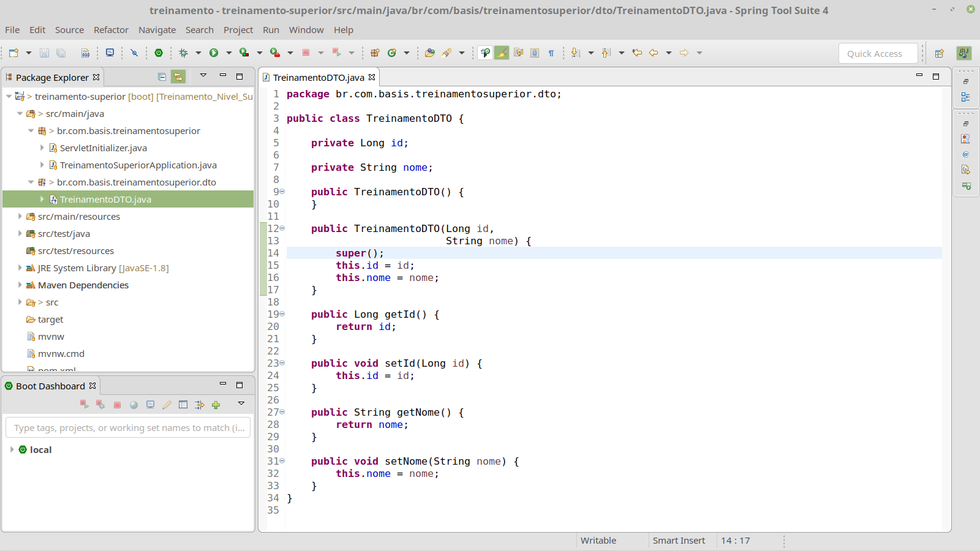Toggle the highlighted Mark Occurrences button

point(502,53)
